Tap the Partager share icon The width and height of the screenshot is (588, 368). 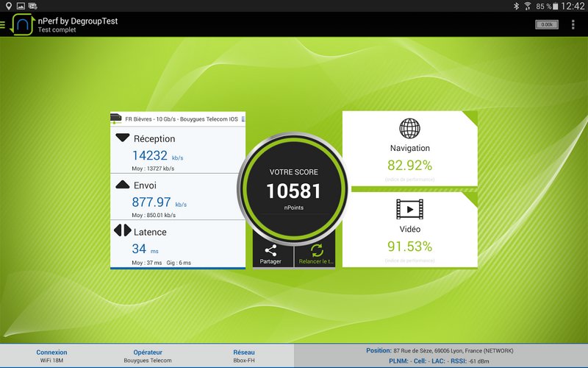[270, 251]
